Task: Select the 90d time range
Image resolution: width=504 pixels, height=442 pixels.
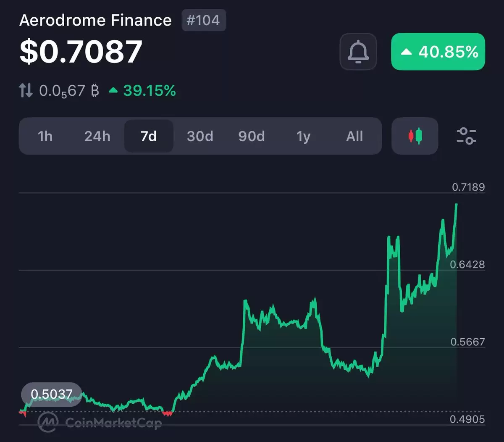Action: 252,136
